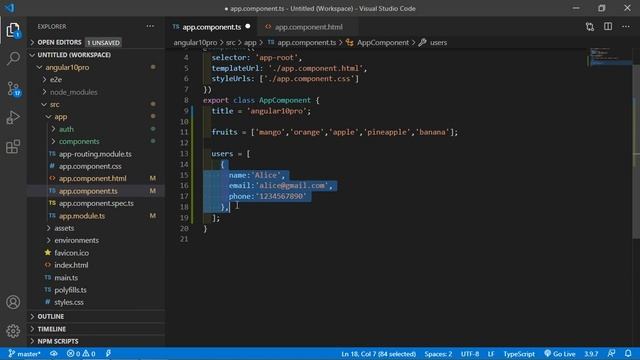This screenshot has width=640, height=360.
Task: Click the Synchronize Changes cloud icon
Action: click(x=54, y=354)
